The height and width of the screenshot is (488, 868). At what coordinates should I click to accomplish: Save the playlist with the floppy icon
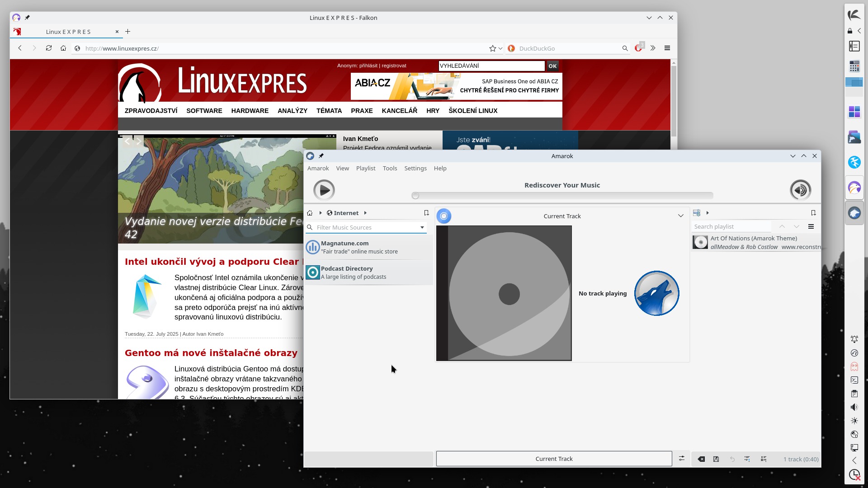click(716, 459)
